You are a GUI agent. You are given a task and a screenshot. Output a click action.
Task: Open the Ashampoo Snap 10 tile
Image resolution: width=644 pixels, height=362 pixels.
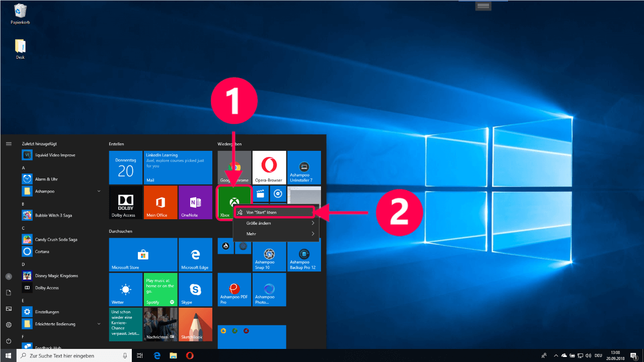[x=269, y=255]
